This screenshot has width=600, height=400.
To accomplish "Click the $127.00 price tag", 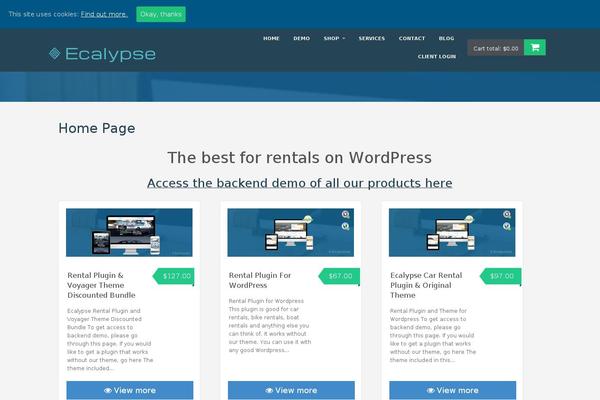I will (x=174, y=276).
